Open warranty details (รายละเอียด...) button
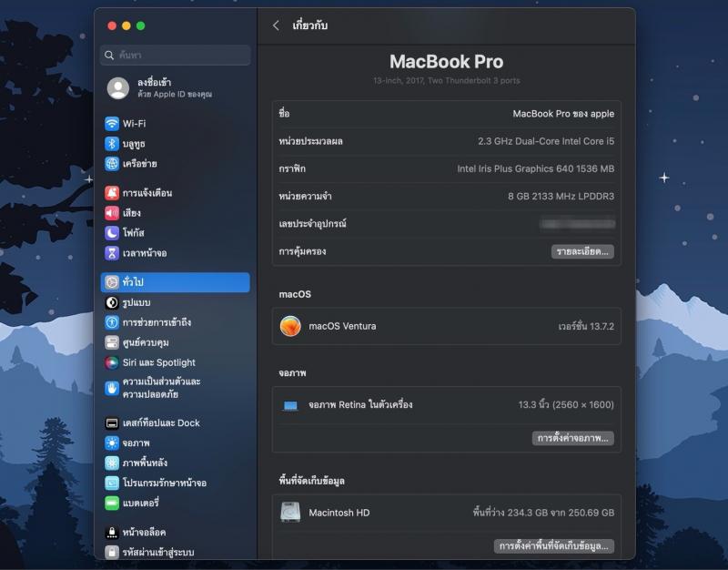Image resolution: width=728 pixels, height=570 pixels. click(582, 251)
